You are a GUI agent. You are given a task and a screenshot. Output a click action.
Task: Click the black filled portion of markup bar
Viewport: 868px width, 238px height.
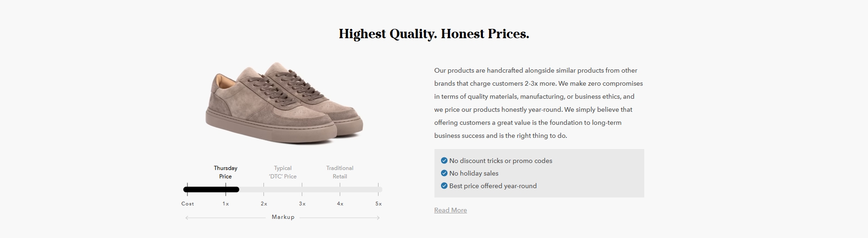[x=211, y=190]
